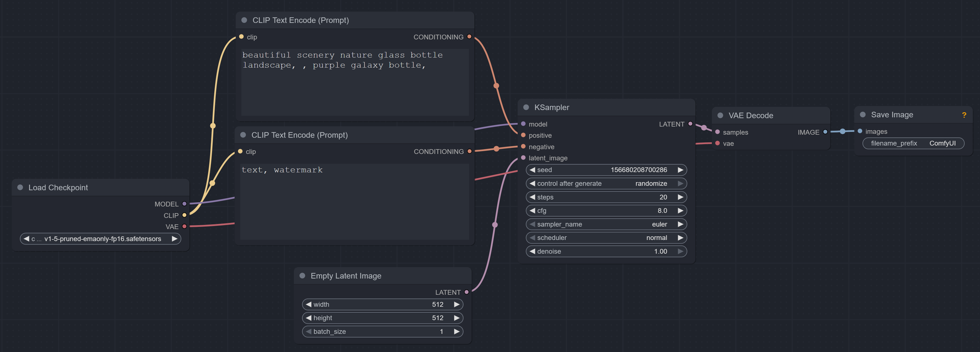Viewport: 980px width, 352px height.
Task: Collapse the negative prompt CLIP Text Encode node dot
Action: (243, 135)
